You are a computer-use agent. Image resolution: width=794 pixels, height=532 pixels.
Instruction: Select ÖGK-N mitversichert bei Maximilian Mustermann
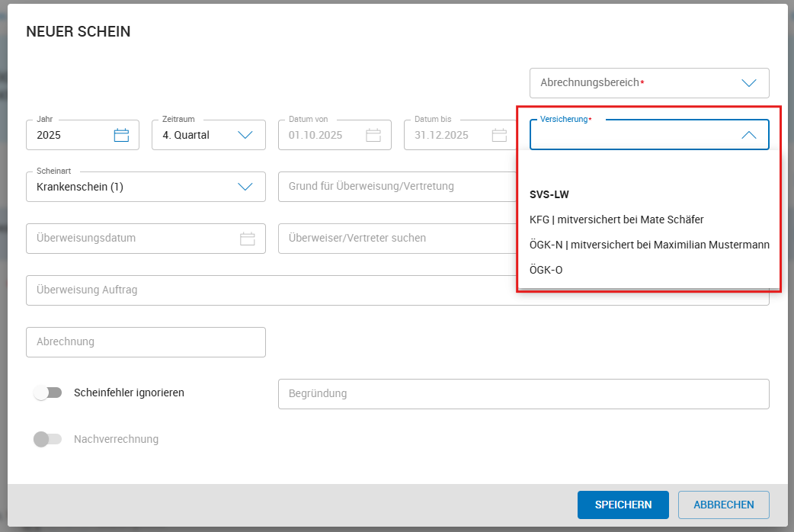point(649,245)
